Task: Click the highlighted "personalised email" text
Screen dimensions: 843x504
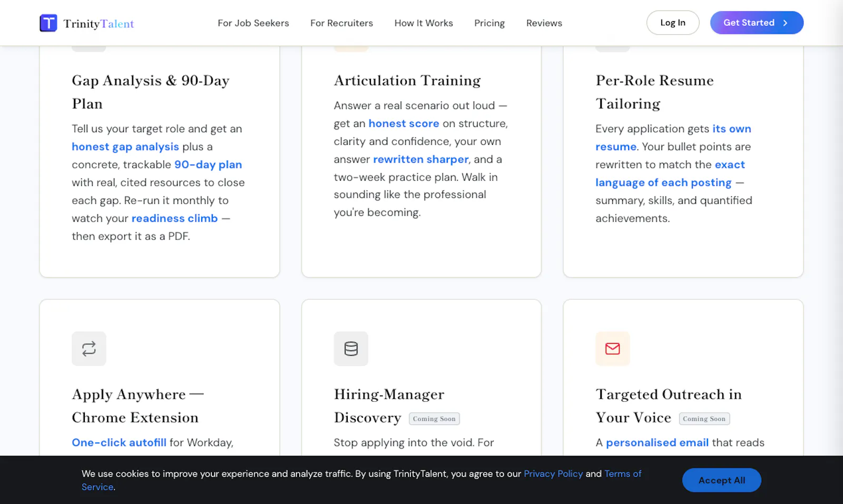Action: point(657,443)
